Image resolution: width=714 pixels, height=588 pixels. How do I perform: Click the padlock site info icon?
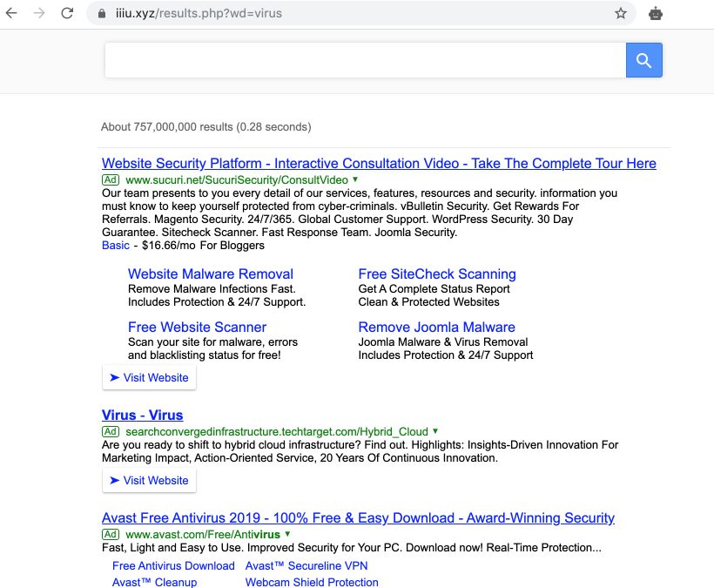(102, 14)
